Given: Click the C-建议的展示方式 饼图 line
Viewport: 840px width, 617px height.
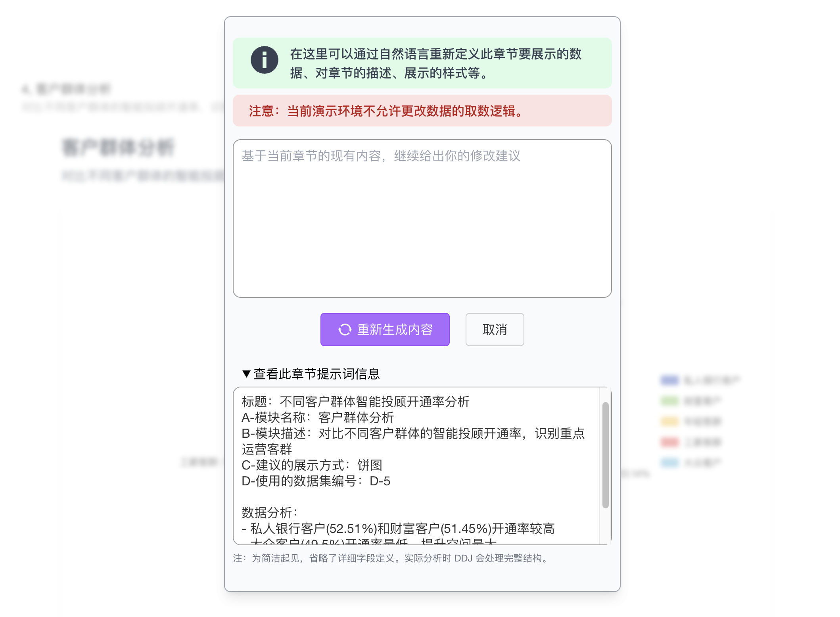Looking at the screenshot, I should [x=312, y=465].
